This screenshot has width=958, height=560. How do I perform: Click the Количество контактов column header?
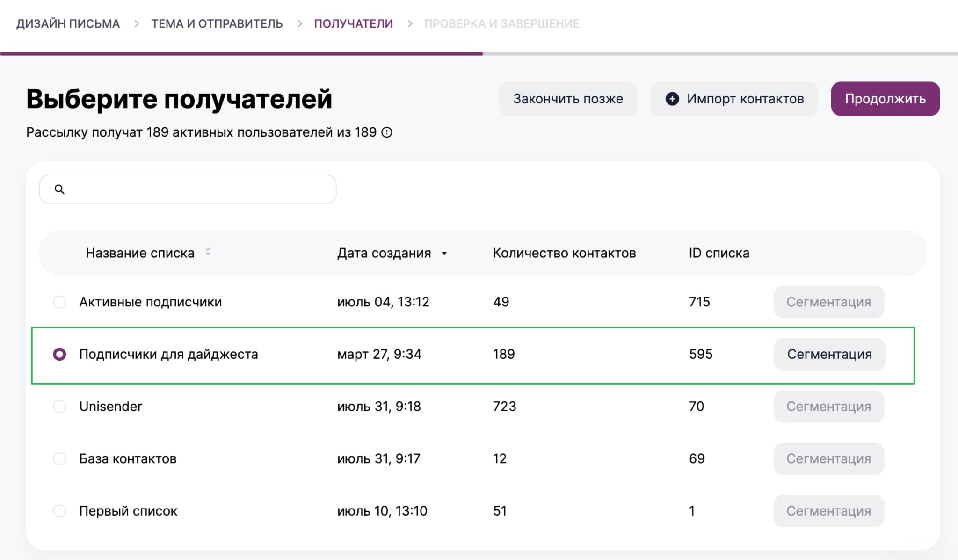(564, 253)
